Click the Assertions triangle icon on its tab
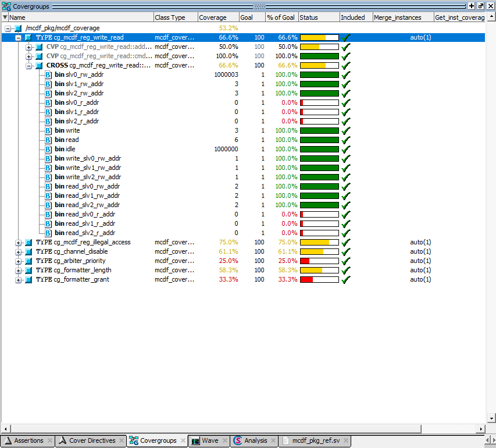Viewport: 496px width, 448px height. 8,440
